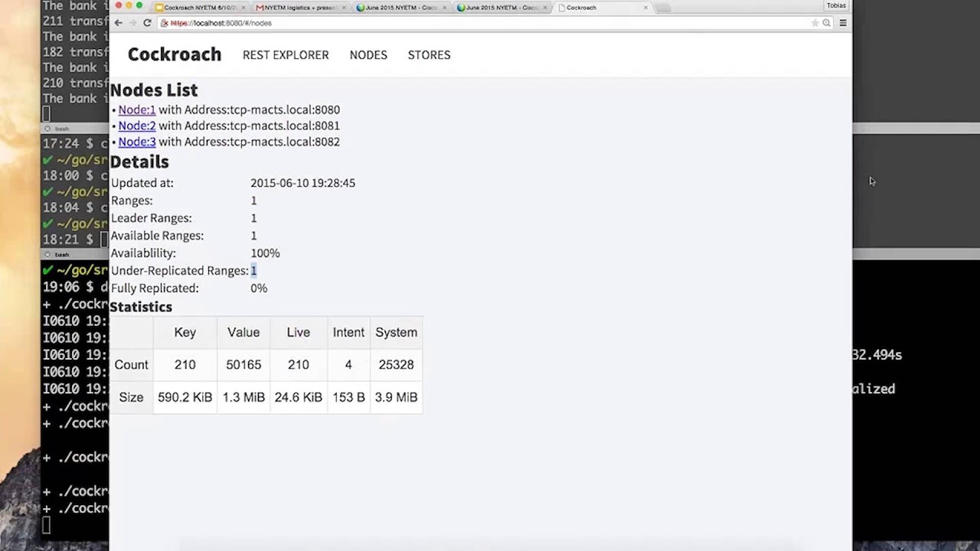Viewport: 980px width, 551px height.
Task: Switch to the NYETM logistics Gmail tab
Action: click(300, 8)
